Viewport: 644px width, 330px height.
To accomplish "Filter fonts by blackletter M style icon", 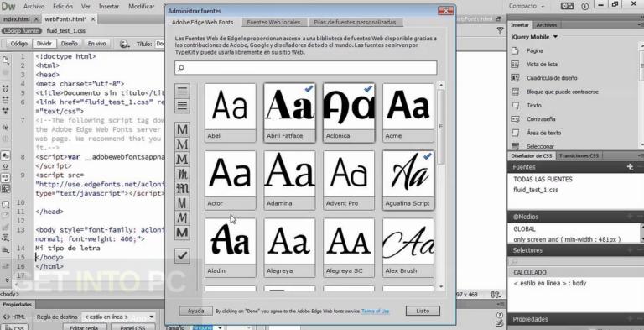I will (x=182, y=189).
